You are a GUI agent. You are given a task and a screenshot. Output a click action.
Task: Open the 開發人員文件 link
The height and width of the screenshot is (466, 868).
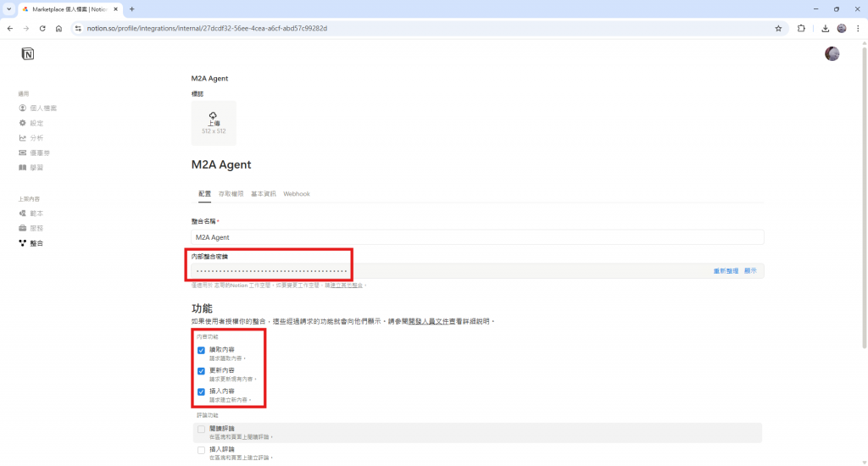click(428, 321)
